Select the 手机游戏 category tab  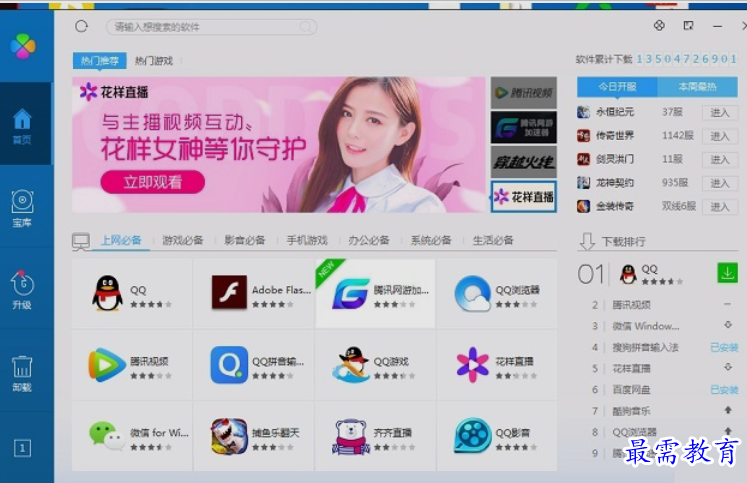(307, 240)
